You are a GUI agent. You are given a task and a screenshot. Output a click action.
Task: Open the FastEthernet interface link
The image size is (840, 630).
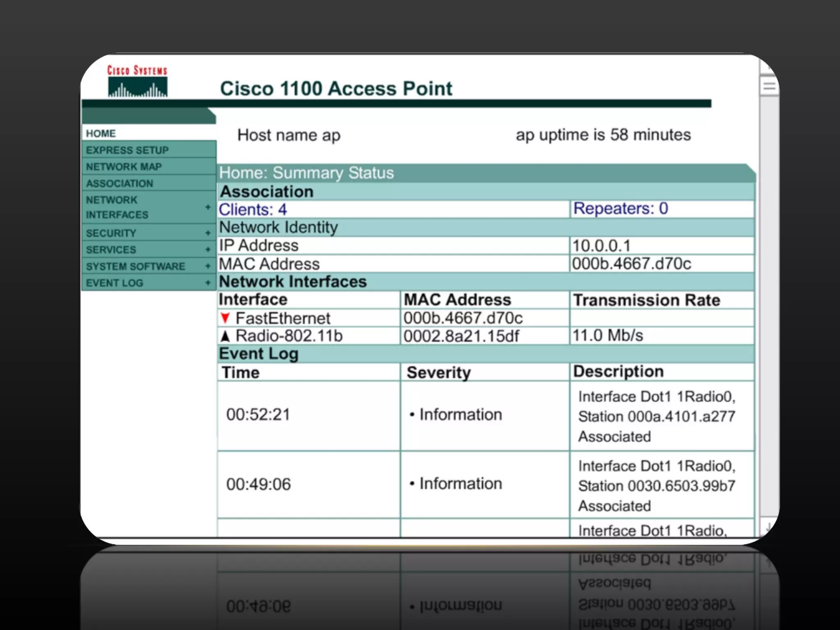[x=283, y=318]
